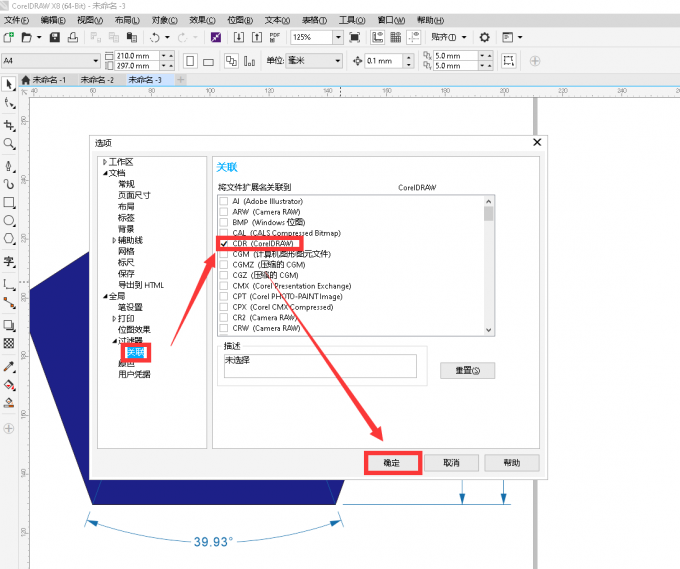Select the Ellipse tool
Image resolution: width=680 pixels, height=569 pixels.
point(9,220)
